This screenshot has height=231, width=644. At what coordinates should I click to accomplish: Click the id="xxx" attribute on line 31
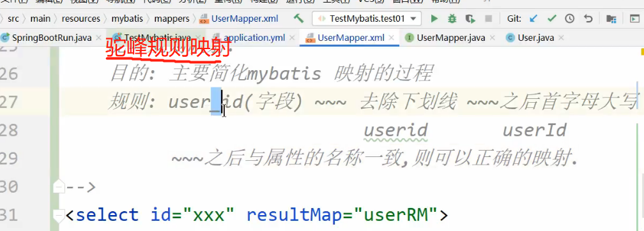pos(192,215)
